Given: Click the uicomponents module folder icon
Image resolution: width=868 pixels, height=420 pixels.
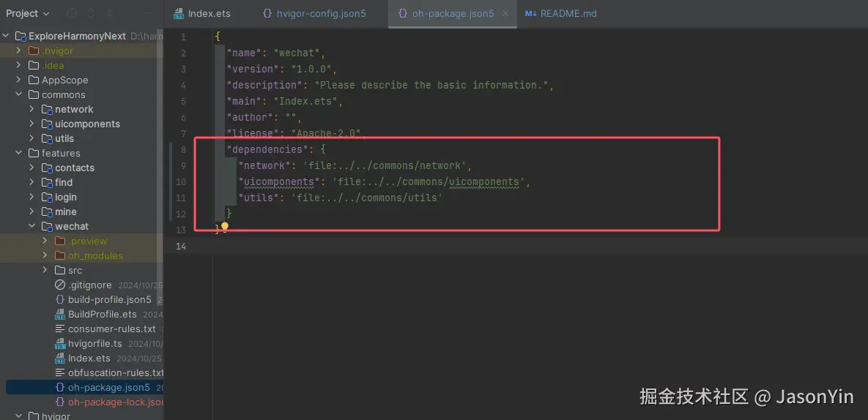Looking at the screenshot, I should pyautogui.click(x=47, y=124).
